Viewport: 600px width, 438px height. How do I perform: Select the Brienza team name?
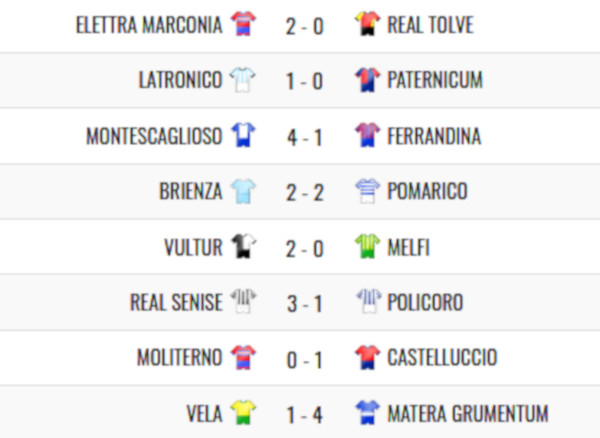point(191,191)
